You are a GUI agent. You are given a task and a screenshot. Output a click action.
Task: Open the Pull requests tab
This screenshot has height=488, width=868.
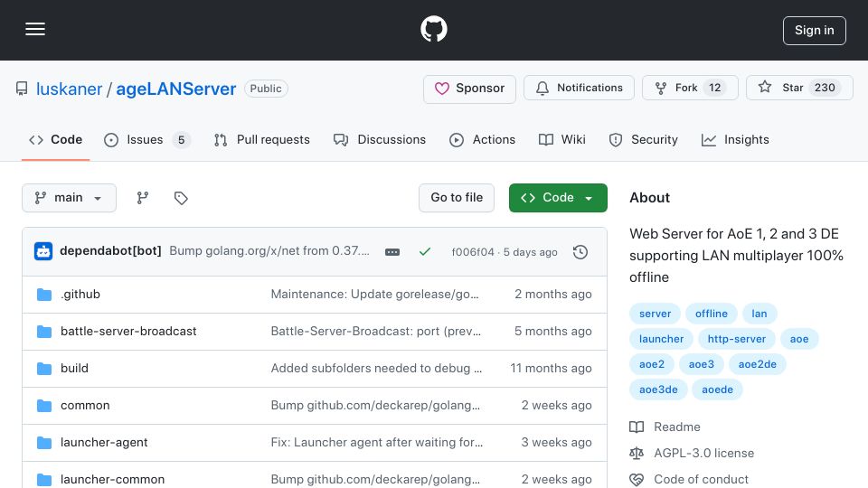click(x=262, y=140)
